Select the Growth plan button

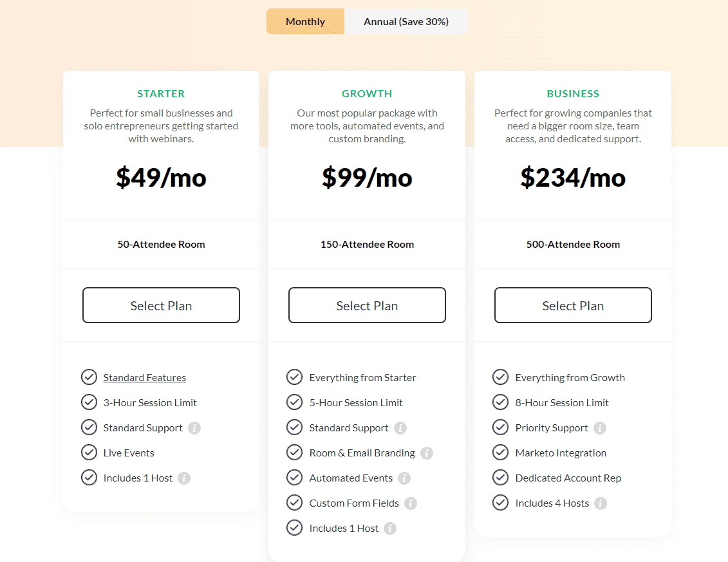point(368,305)
